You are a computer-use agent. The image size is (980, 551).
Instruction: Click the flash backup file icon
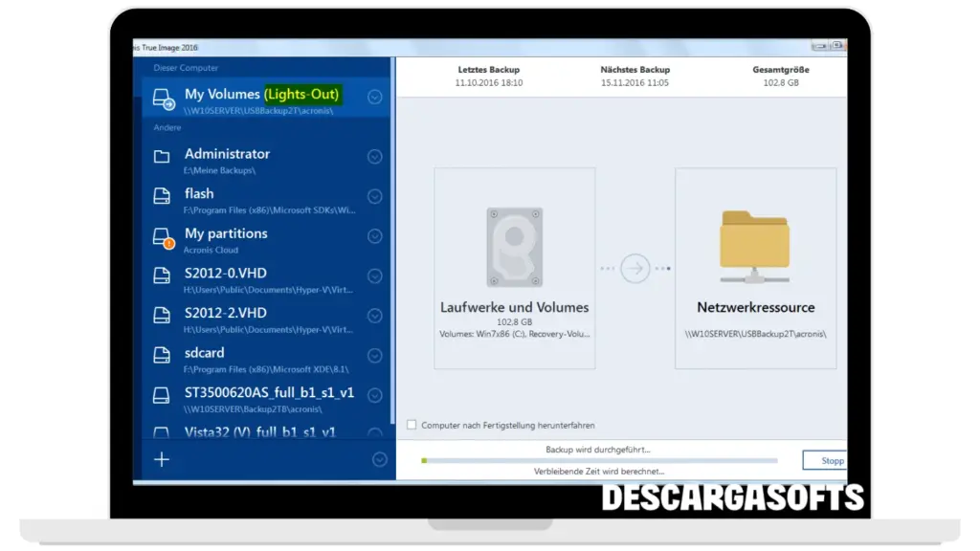pos(162,195)
